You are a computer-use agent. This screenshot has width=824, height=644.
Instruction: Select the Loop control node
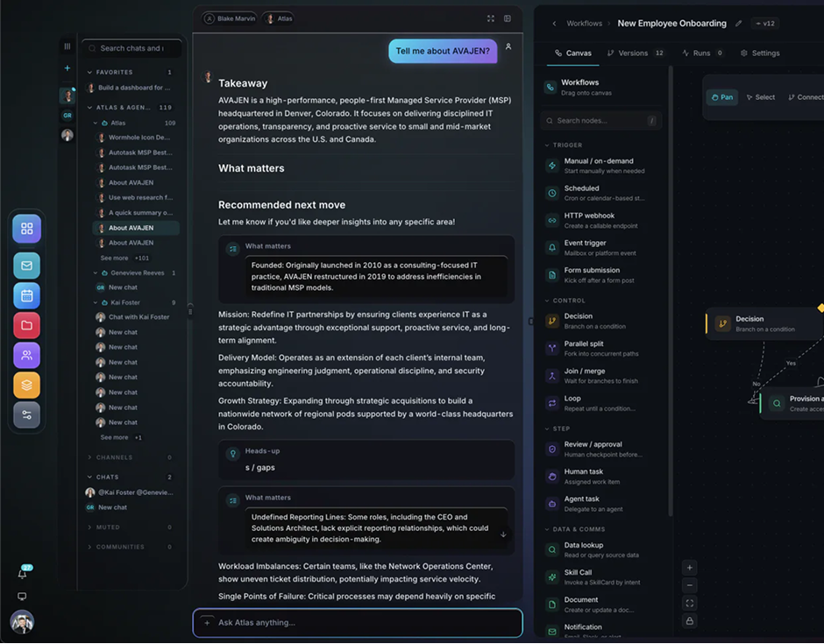click(x=602, y=403)
